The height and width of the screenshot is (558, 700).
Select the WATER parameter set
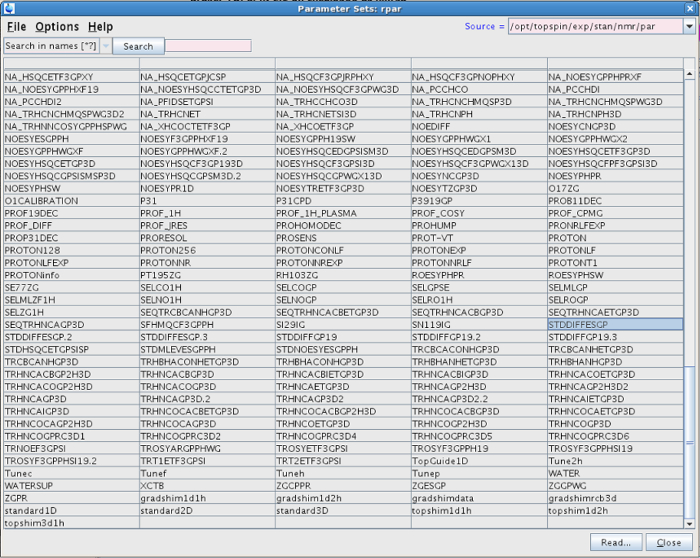pyautogui.click(x=615, y=473)
